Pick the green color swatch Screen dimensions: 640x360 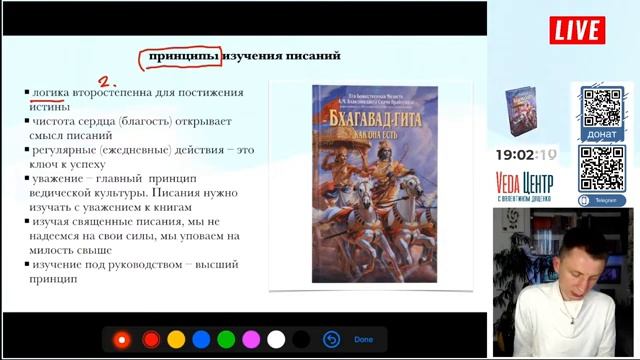(x=226, y=340)
